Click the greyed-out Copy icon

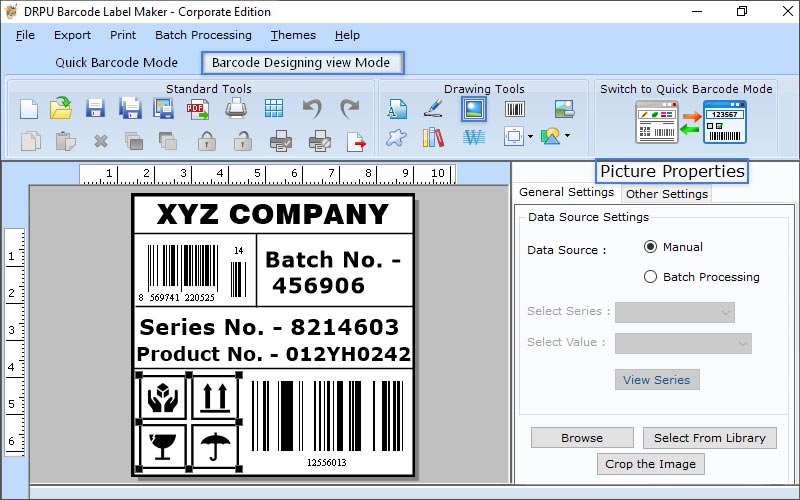pyautogui.click(x=31, y=141)
